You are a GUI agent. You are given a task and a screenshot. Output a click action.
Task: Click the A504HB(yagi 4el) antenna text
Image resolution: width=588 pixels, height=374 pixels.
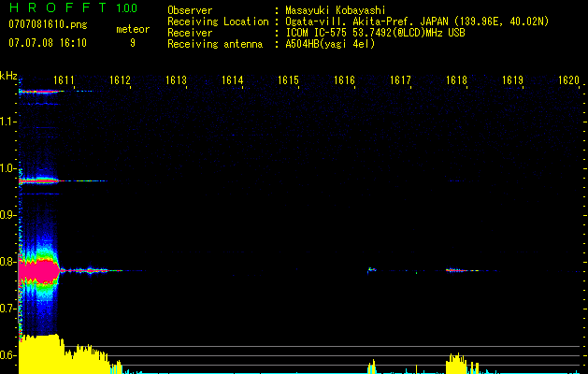pyautogui.click(x=330, y=44)
